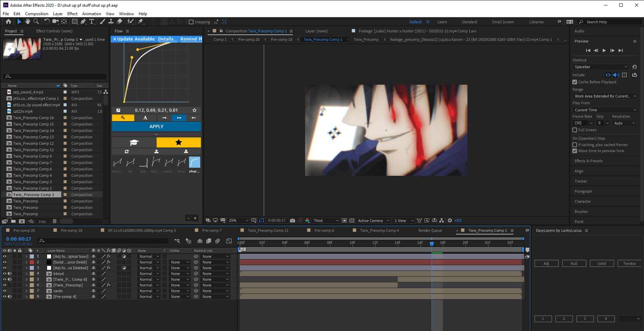Image resolution: width=644 pixels, height=331 pixels.
Task: Enable the Snapping checkbox
Action: click(x=191, y=22)
